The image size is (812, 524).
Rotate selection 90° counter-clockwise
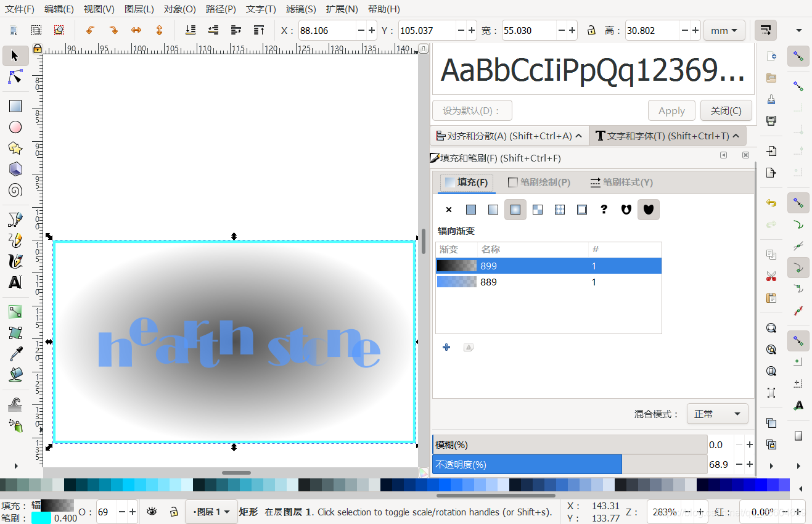[91, 30]
